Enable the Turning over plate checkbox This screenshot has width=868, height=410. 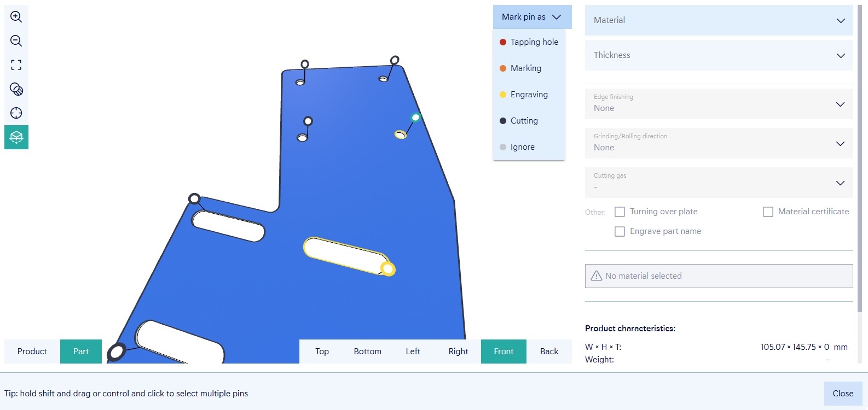(620, 212)
